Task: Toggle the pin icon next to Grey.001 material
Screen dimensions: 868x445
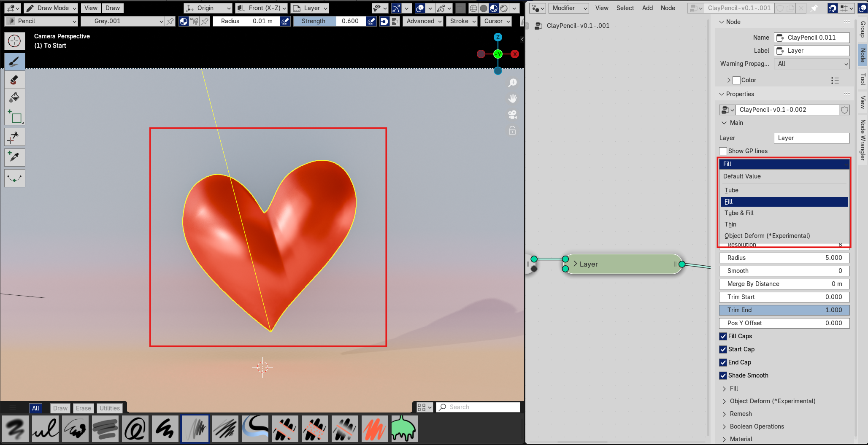Action: [x=170, y=21]
